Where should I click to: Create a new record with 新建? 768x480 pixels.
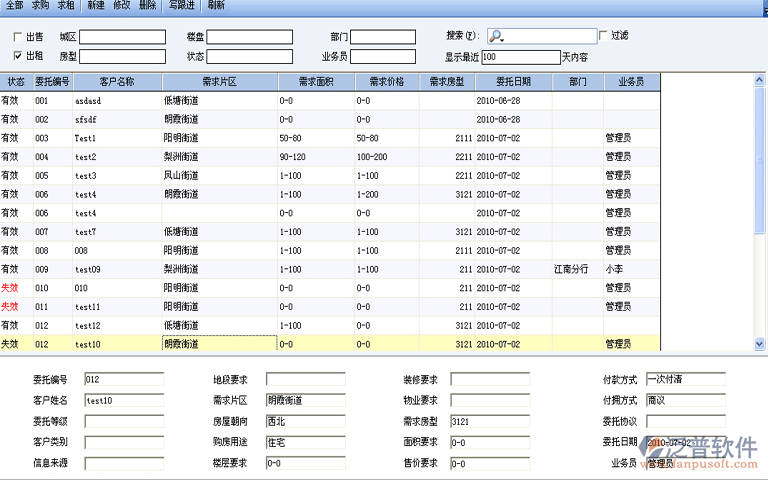coord(96,6)
